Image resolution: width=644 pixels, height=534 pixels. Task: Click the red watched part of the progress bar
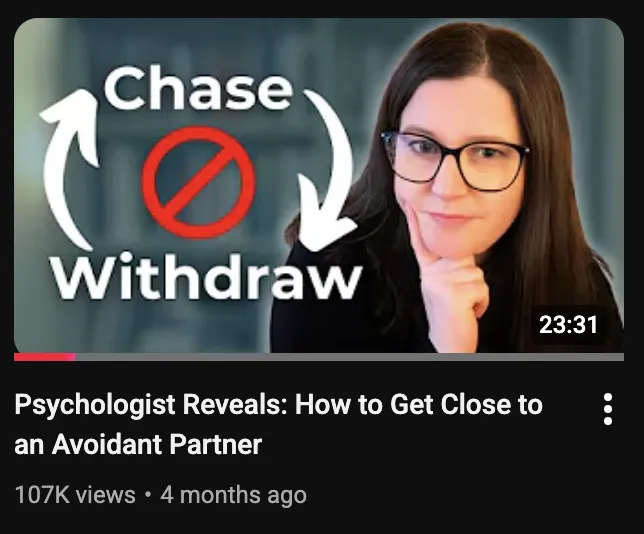[44, 357]
